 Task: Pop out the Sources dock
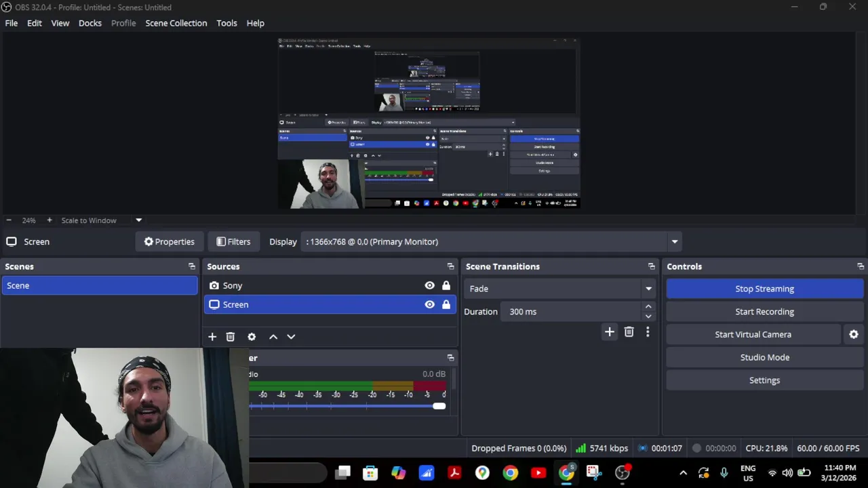click(450, 266)
